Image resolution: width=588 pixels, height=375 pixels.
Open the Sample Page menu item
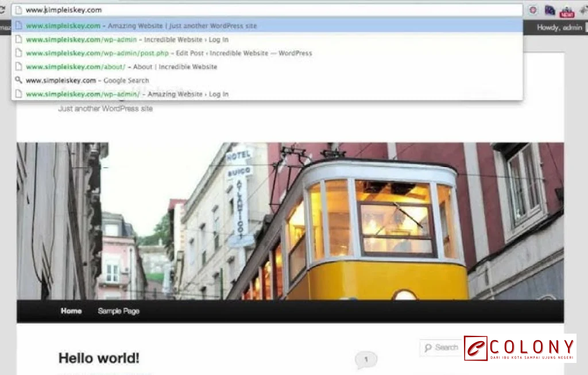119,311
